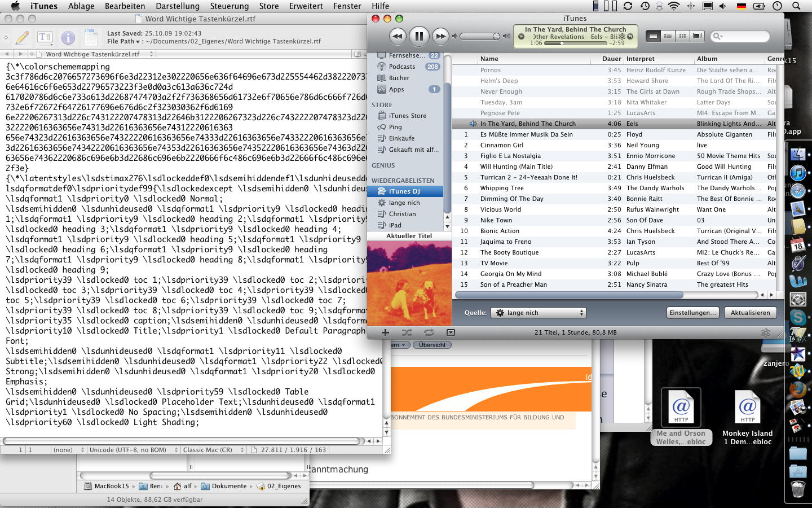Screen dimensions: 812x508
Task: Click the Einstellungen... button
Action: tap(692, 313)
